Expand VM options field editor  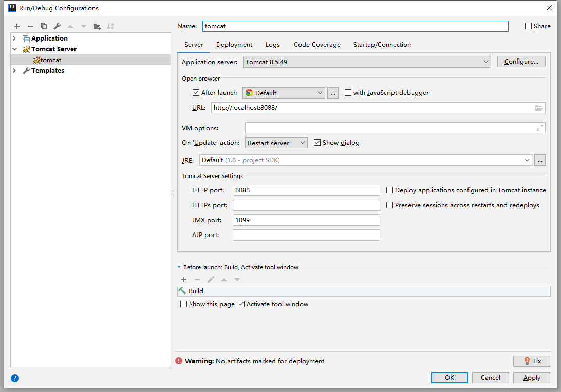coord(540,128)
